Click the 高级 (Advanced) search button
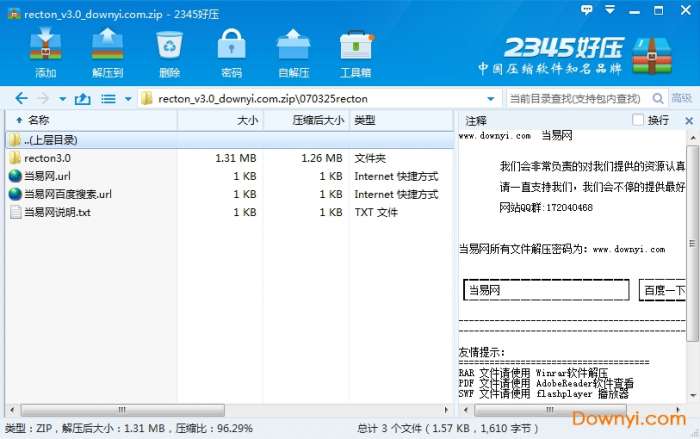The image size is (700, 439). click(x=682, y=98)
